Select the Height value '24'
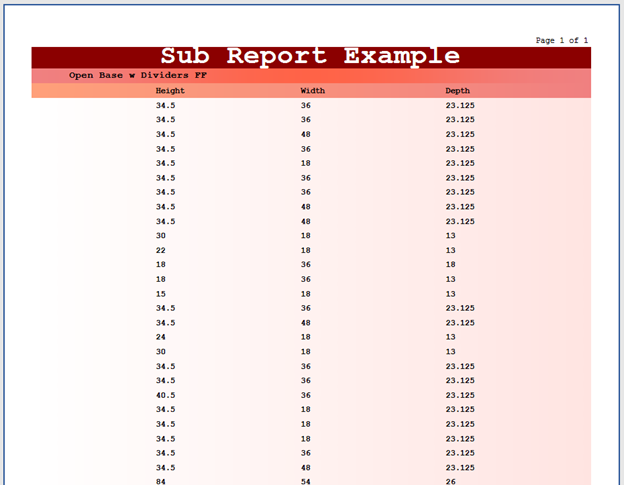Screen dimensions: 624x485 click(160, 337)
